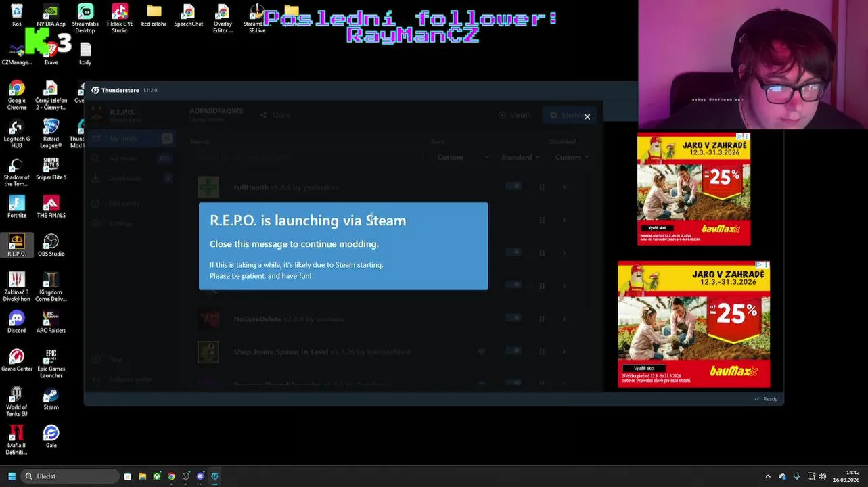
Task: Select the World of Tanks EU icon
Action: (x=17, y=402)
